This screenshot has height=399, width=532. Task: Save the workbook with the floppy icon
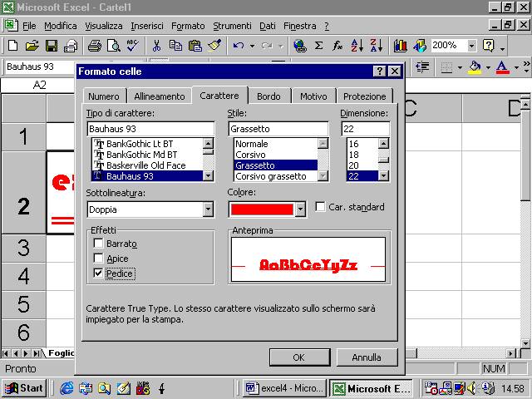pos(52,45)
